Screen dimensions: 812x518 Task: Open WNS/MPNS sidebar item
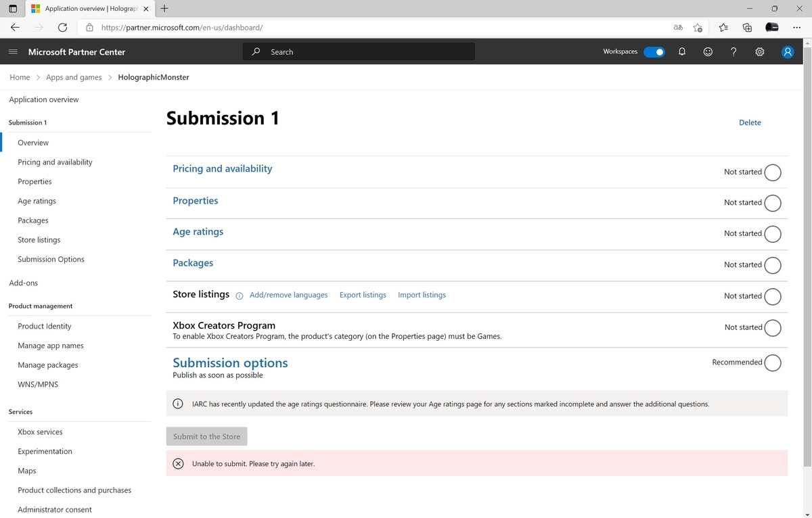38,385
